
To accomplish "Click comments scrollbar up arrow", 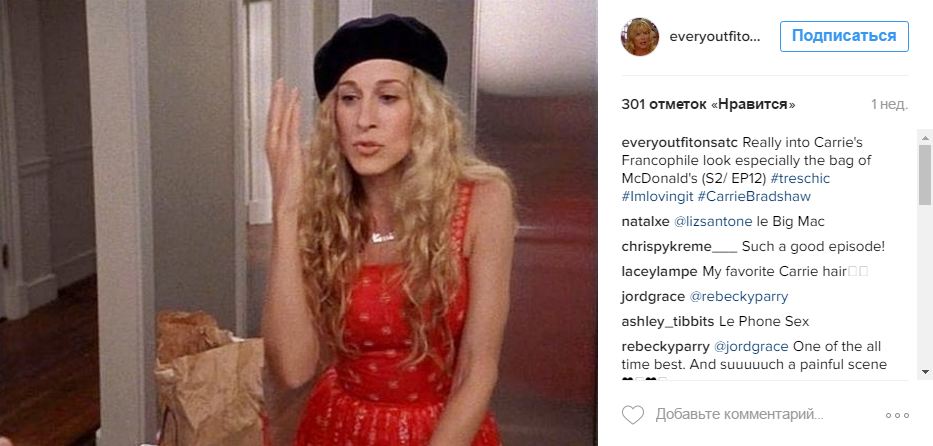I will click(925, 138).
